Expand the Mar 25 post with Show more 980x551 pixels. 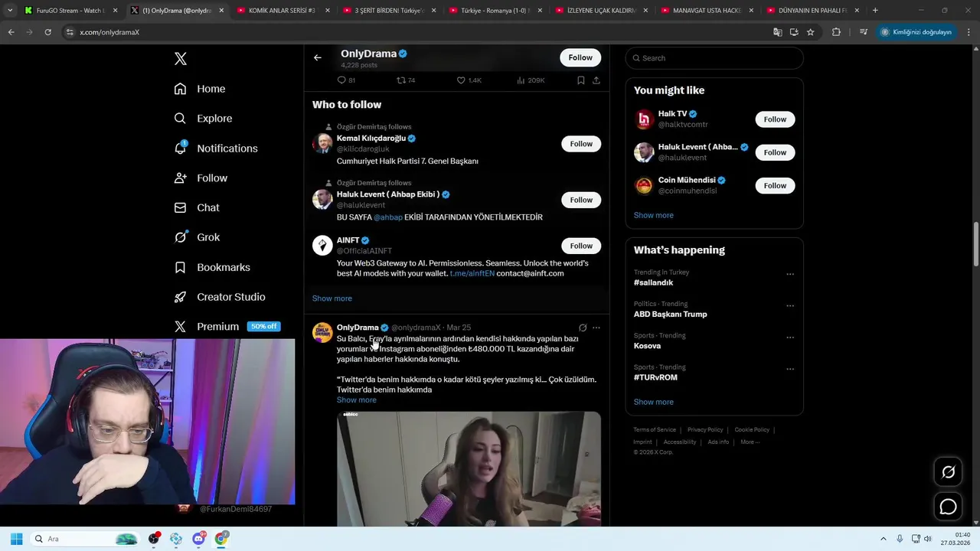click(357, 400)
